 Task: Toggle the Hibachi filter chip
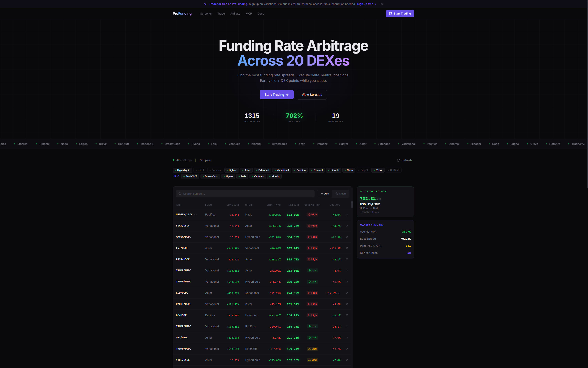coord(333,170)
